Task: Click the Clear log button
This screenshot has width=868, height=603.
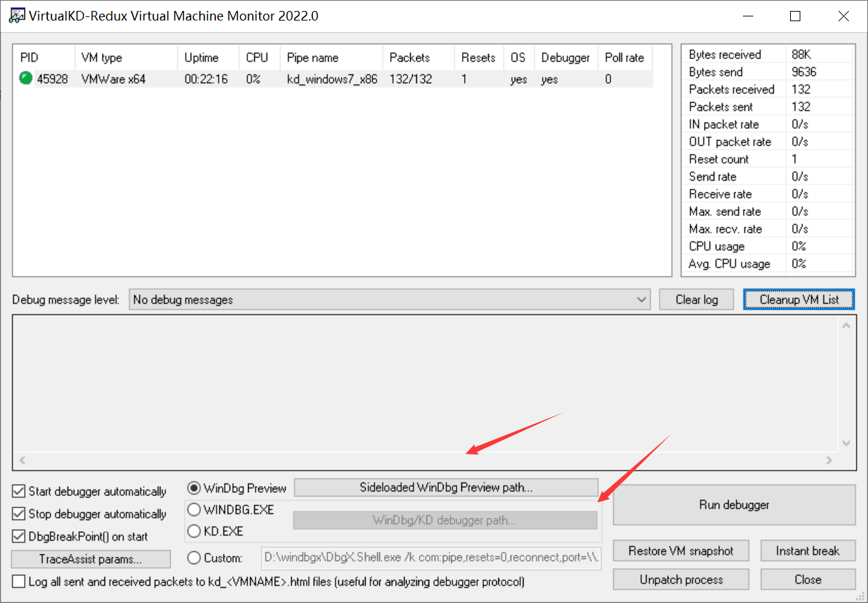Action: (696, 299)
